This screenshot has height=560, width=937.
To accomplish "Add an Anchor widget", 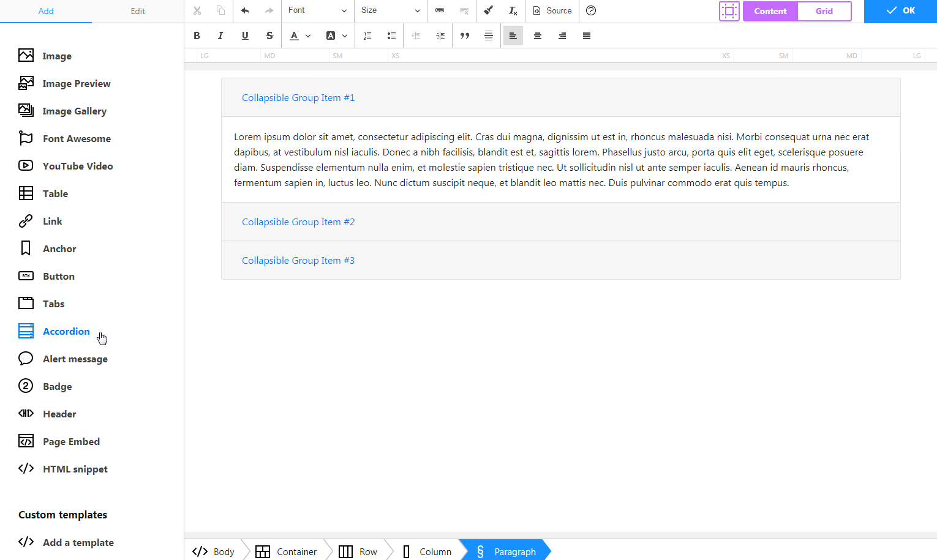I will 47,248.
